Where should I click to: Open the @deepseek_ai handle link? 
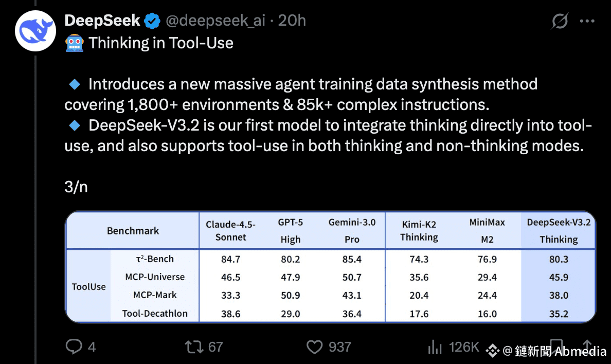(215, 21)
